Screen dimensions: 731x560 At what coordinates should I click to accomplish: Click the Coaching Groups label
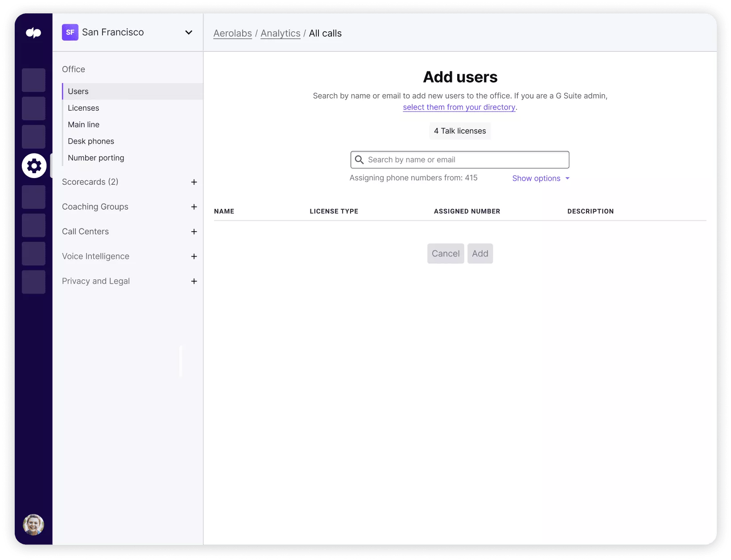pos(95,207)
